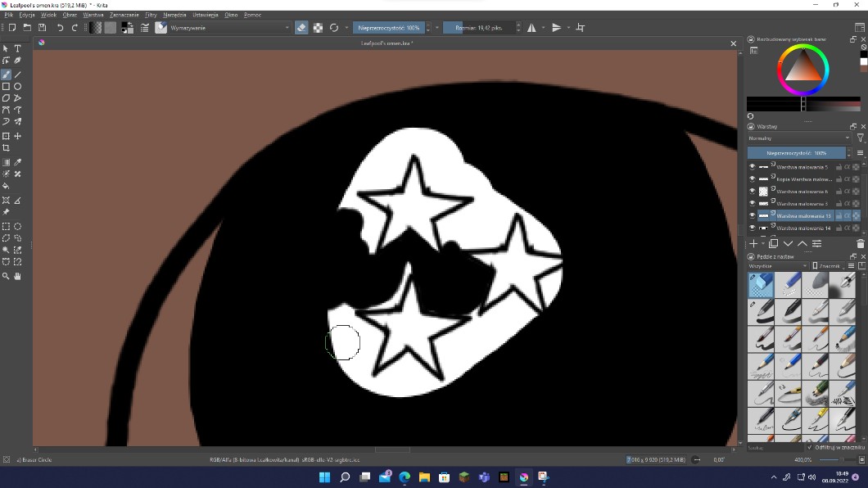Duplicate the layer with the copy icon
The height and width of the screenshot is (488, 868).
coord(773,243)
